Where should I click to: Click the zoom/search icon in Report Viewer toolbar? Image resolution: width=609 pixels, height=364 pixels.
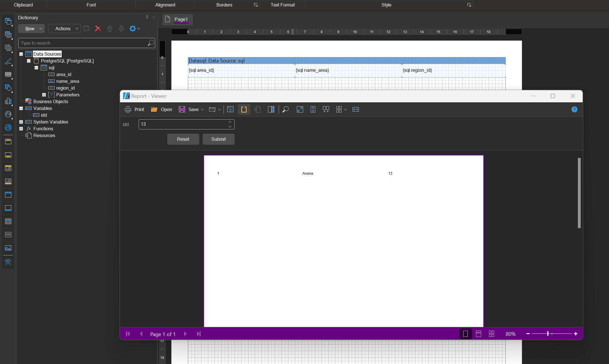pyautogui.click(x=285, y=110)
